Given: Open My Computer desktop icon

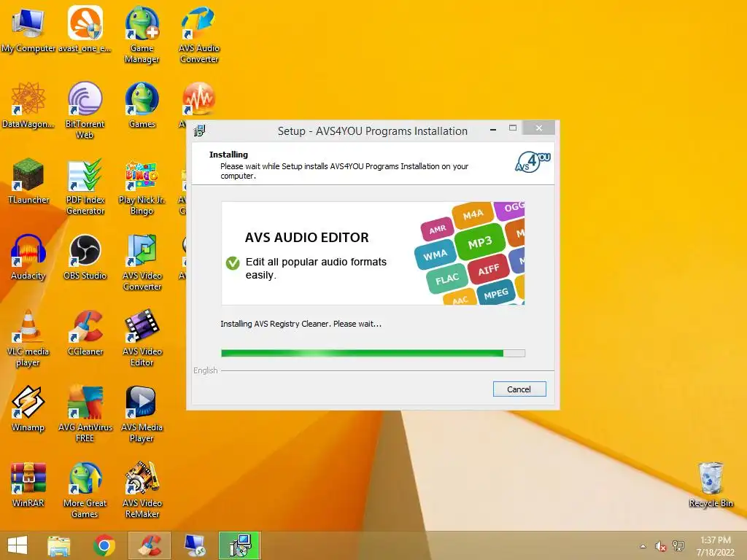Looking at the screenshot, I should pyautogui.click(x=28, y=29).
